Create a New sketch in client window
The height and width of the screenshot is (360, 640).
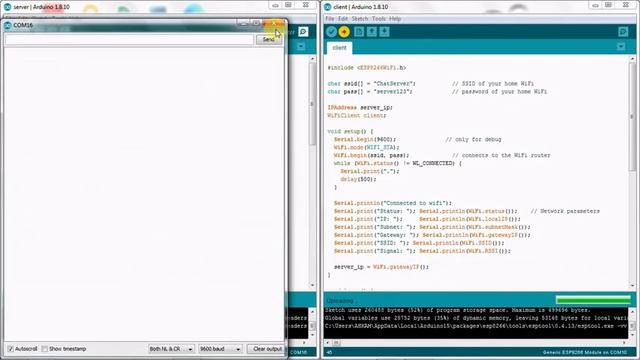(x=359, y=32)
